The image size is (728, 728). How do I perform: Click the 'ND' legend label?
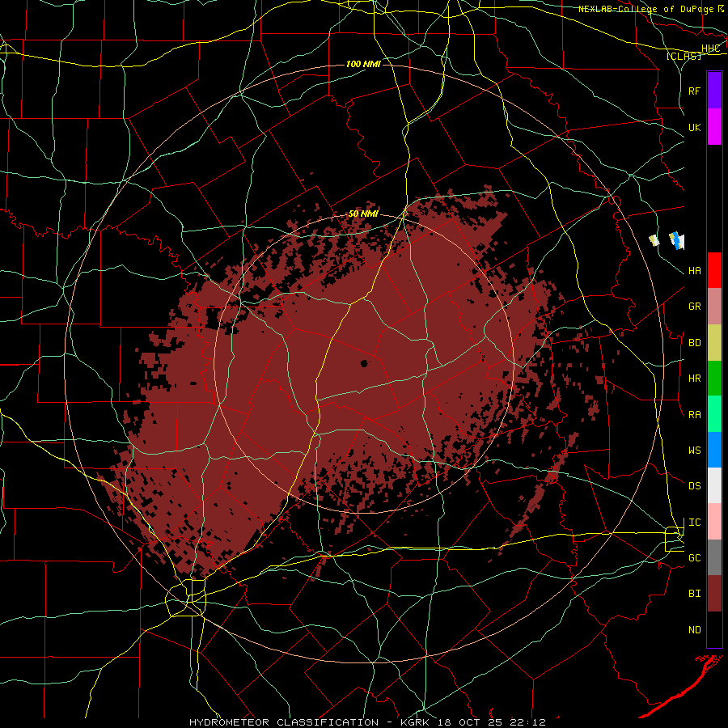click(x=694, y=630)
